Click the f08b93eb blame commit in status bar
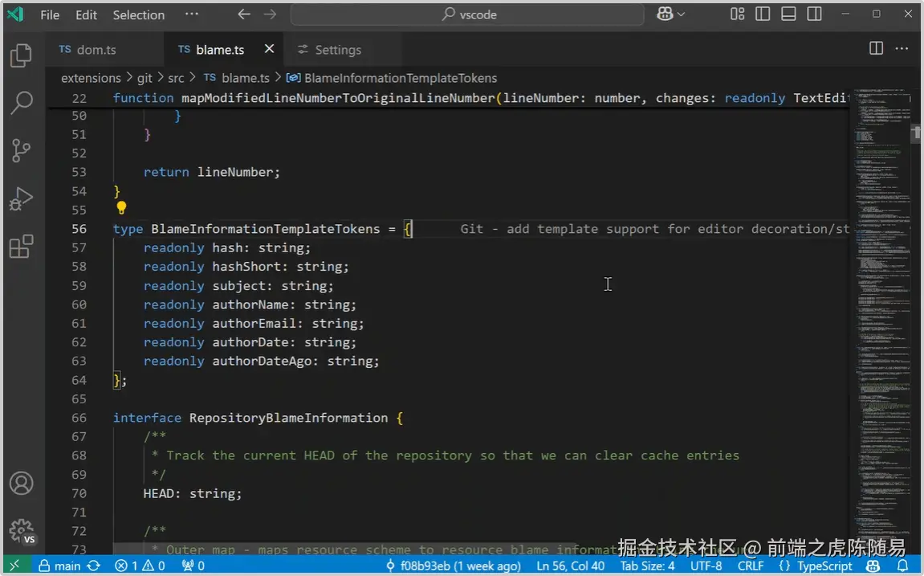Viewport: 924px width, 576px height. [x=453, y=566]
